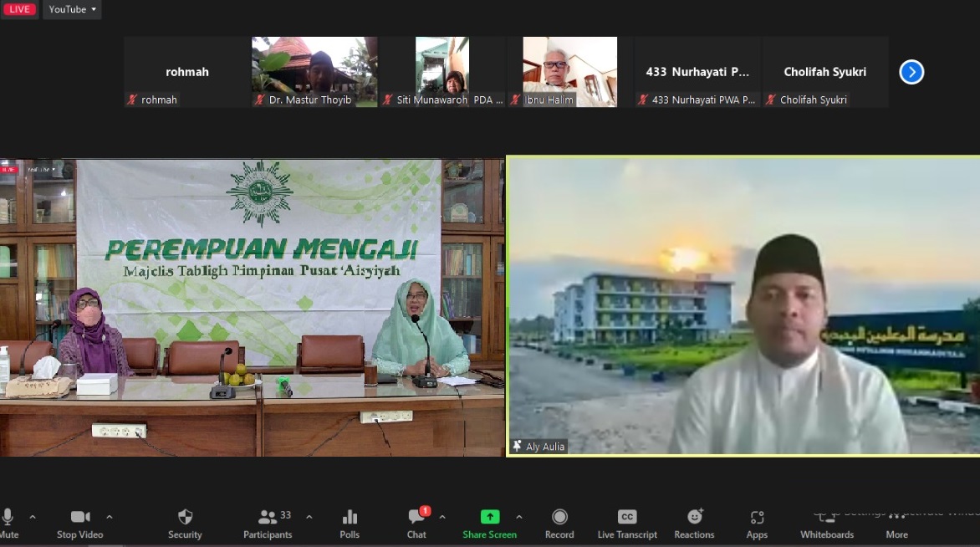Expand the arrow beside Participants
The image size is (980, 547).
(309, 517)
